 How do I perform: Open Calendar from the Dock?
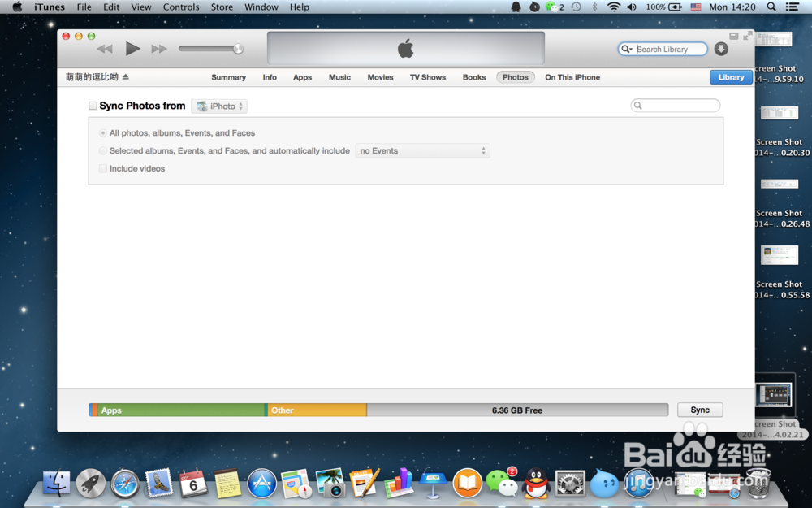[x=192, y=483]
